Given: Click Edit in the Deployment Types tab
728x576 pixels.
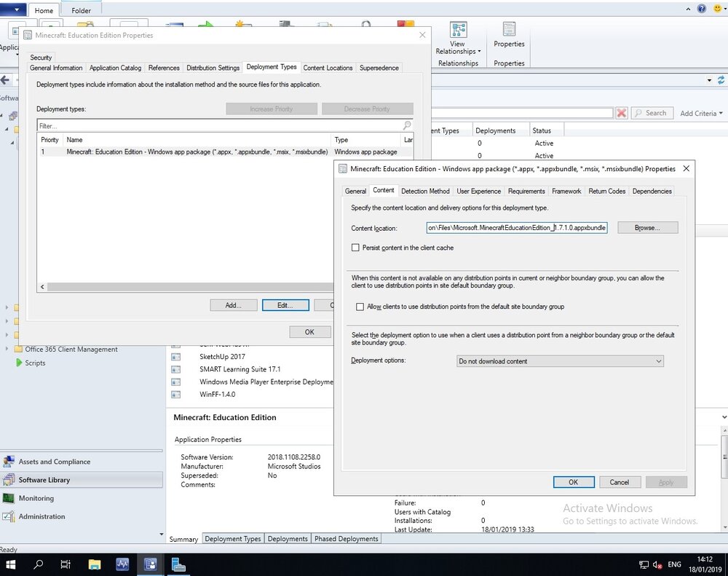Looking at the screenshot, I should [285, 305].
